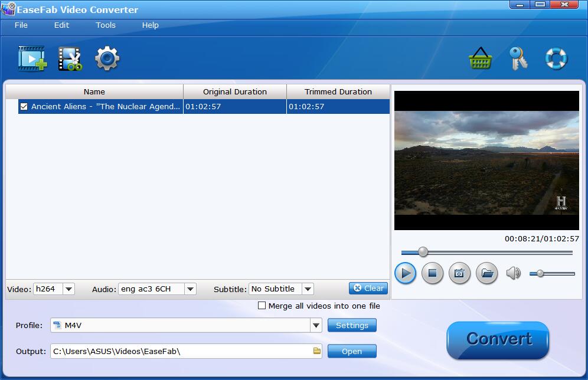Click the video preview thumbnail

[486, 160]
